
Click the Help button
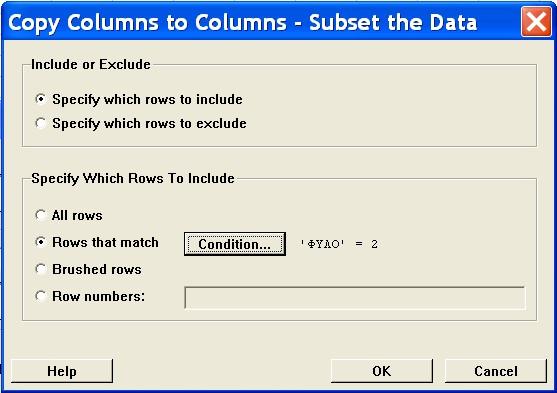pyautogui.click(x=62, y=371)
